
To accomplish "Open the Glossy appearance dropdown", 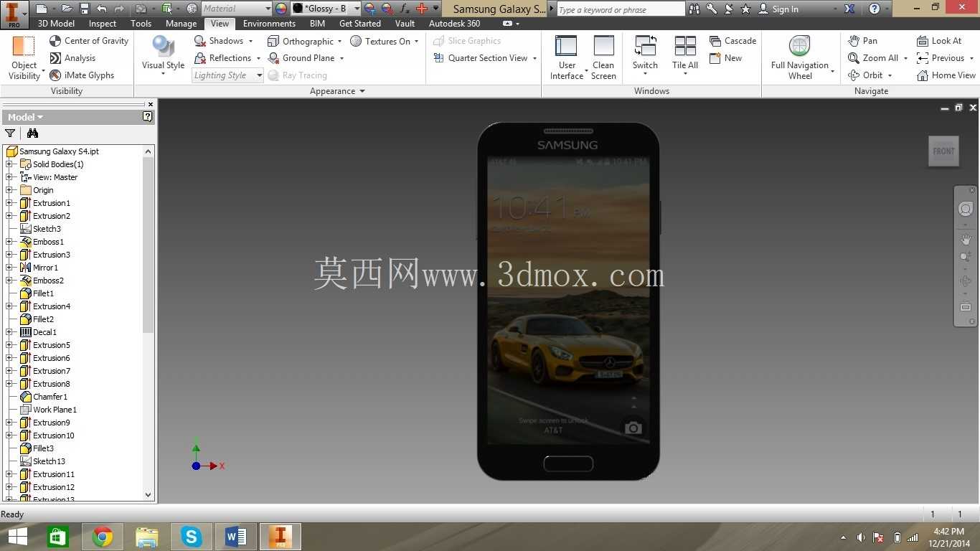I will click(x=357, y=9).
